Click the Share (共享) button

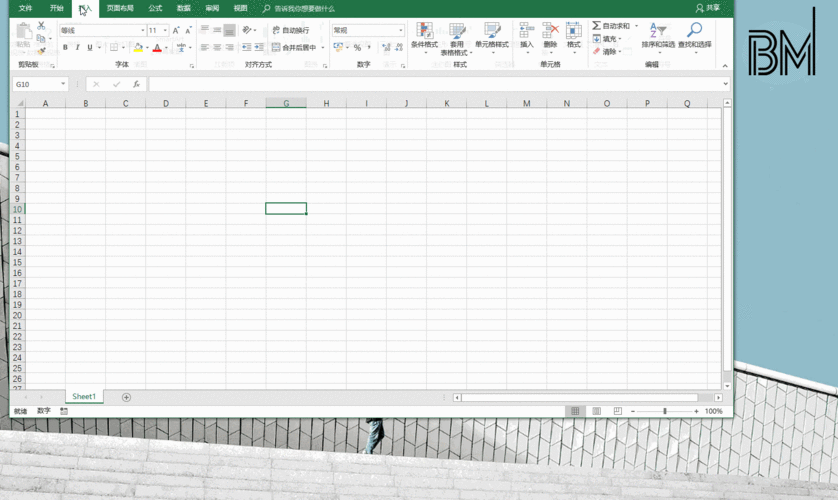pyautogui.click(x=708, y=8)
